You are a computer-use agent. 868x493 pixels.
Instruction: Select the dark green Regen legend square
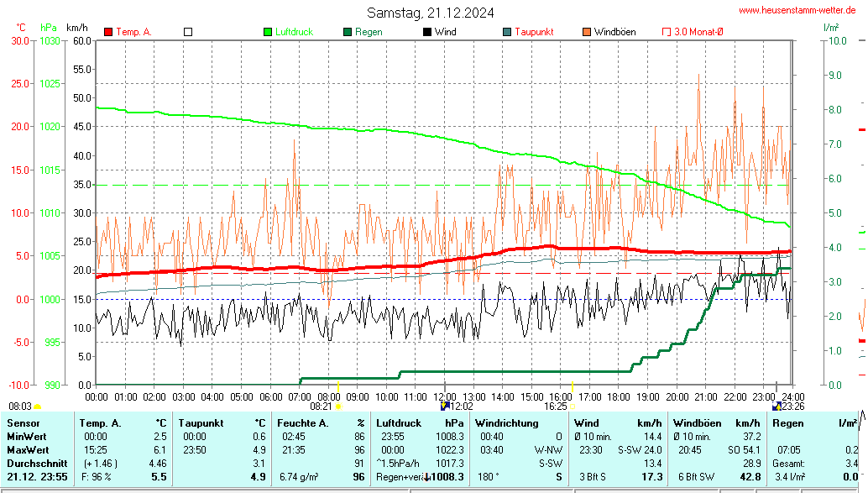348,32
